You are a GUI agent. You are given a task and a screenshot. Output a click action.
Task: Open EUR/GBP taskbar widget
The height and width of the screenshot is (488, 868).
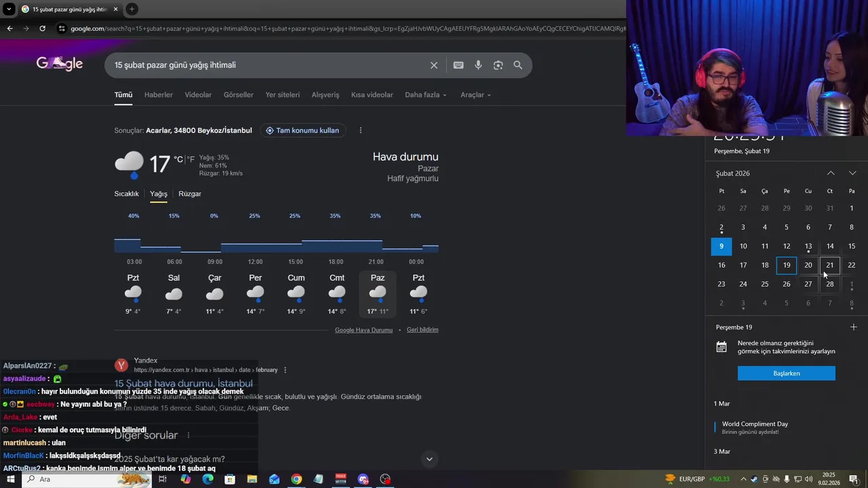click(697, 479)
